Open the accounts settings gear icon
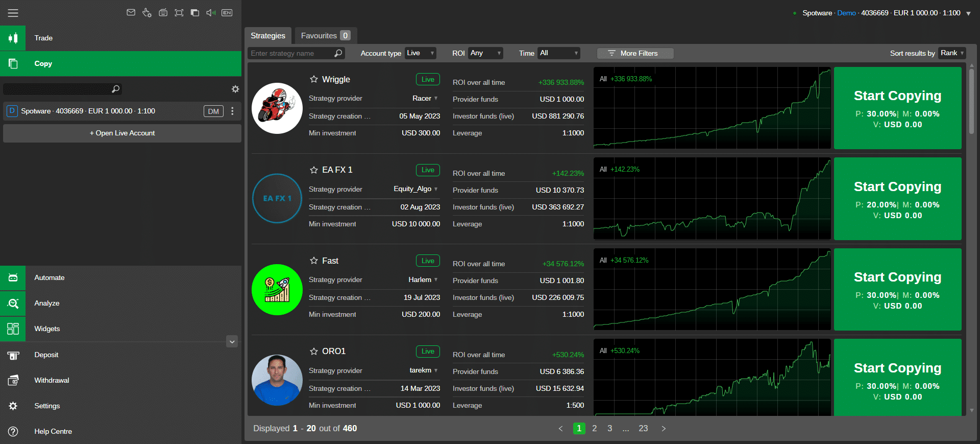 (x=235, y=89)
